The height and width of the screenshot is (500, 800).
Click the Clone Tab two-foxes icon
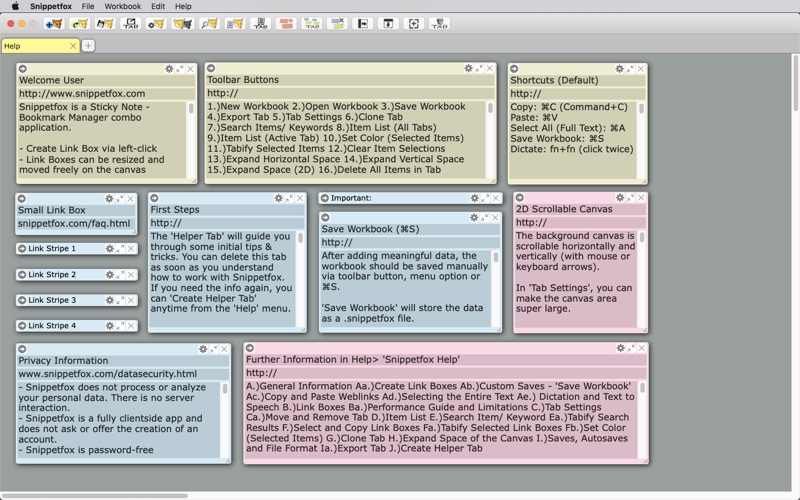(183, 23)
